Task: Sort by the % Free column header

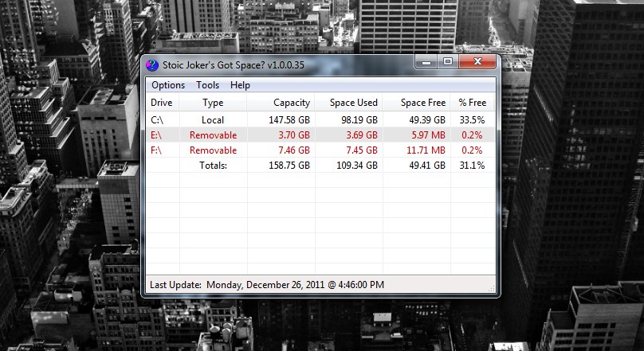Action: point(473,103)
